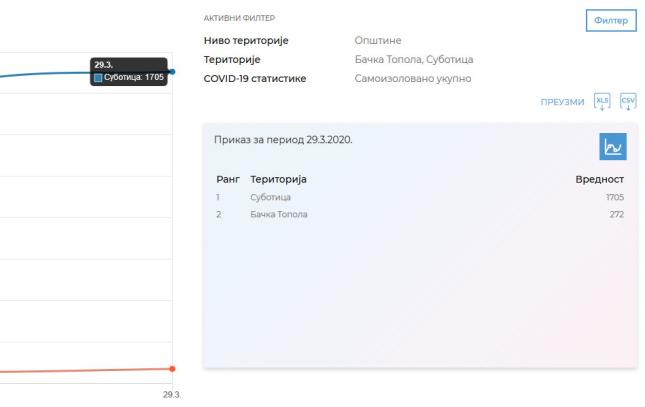
Task: Download data as XLS file
Action: [602, 101]
